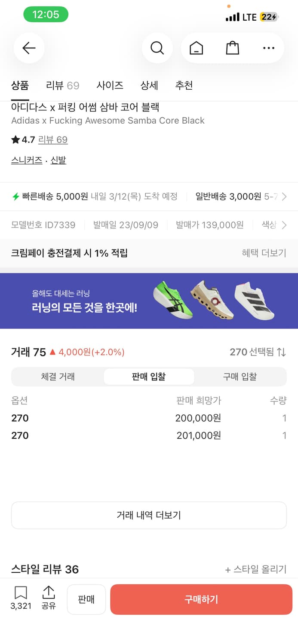Expand 혜택 더보기 for payment benefits

point(264,253)
